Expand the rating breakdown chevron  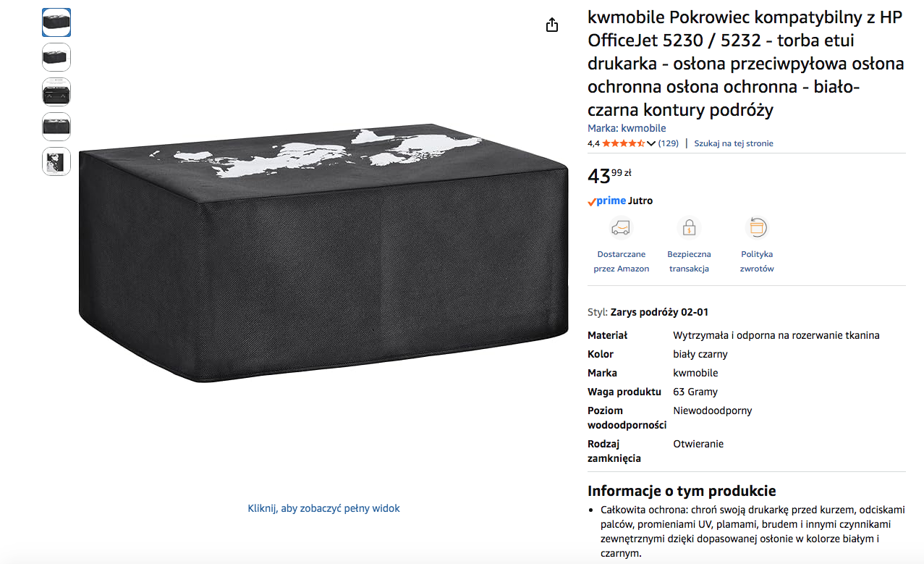coord(650,143)
